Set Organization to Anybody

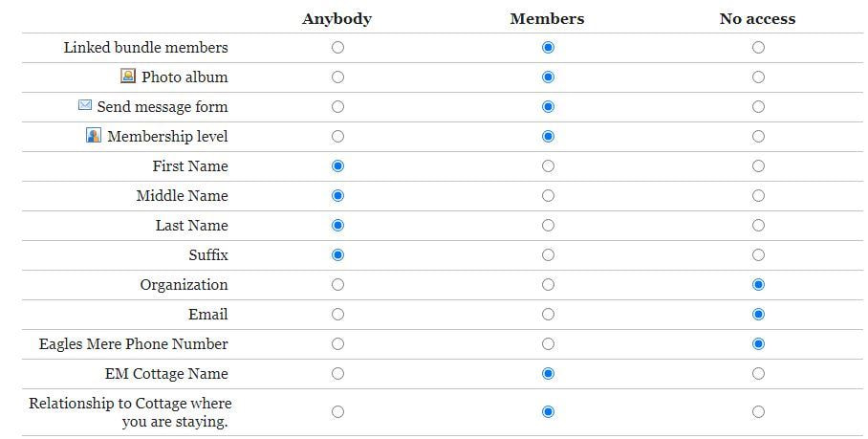tap(337, 285)
